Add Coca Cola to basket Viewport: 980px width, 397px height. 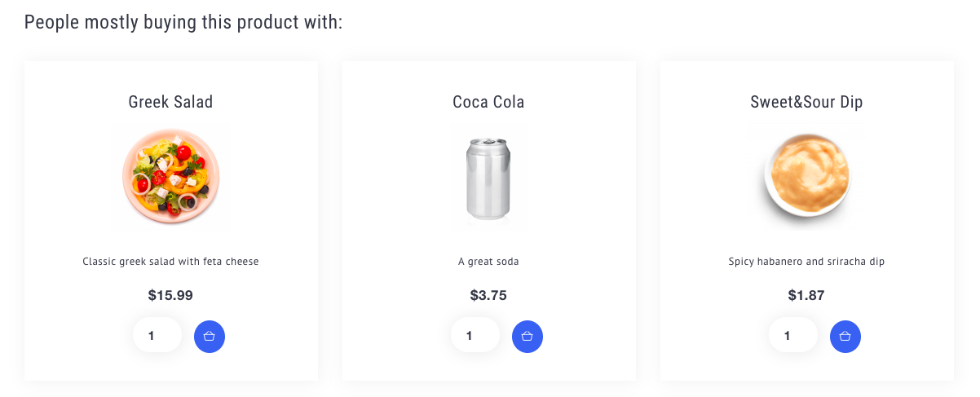[x=528, y=337]
